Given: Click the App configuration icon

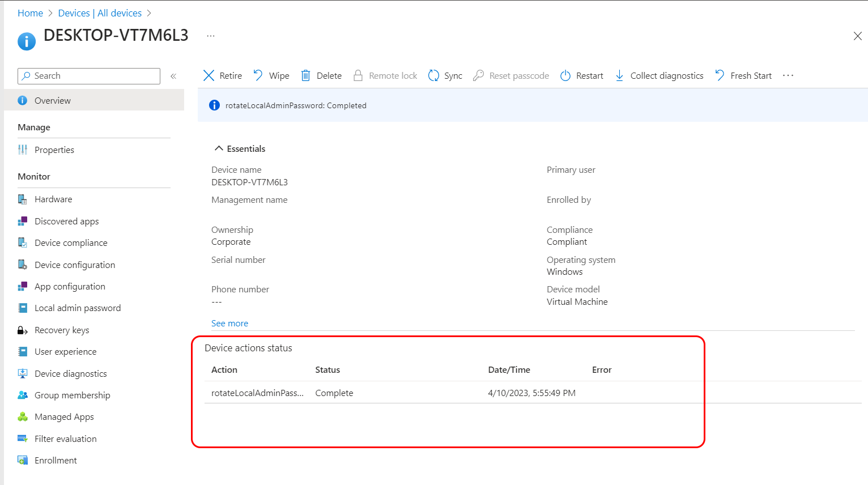Looking at the screenshot, I should (23, 286).
